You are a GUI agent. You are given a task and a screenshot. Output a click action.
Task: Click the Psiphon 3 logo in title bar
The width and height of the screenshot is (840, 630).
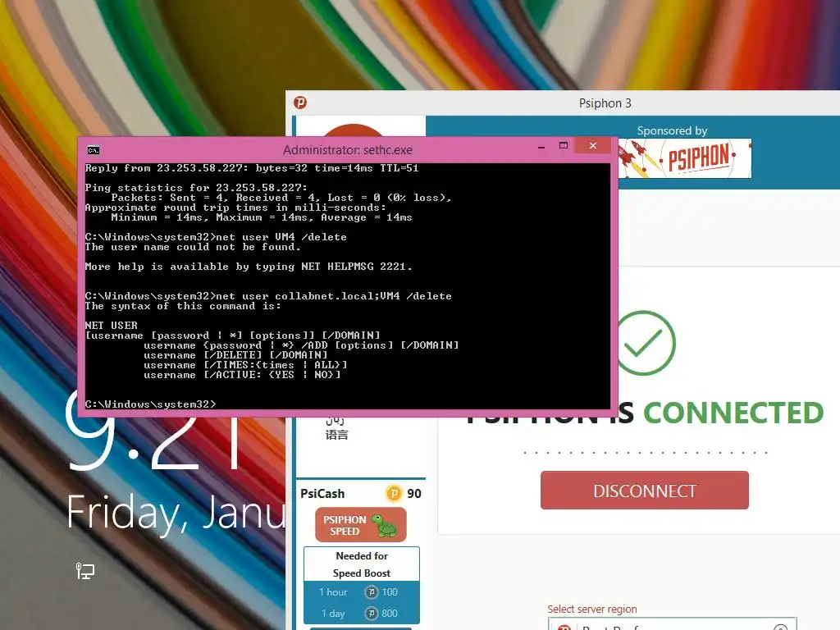coord(300,103)
